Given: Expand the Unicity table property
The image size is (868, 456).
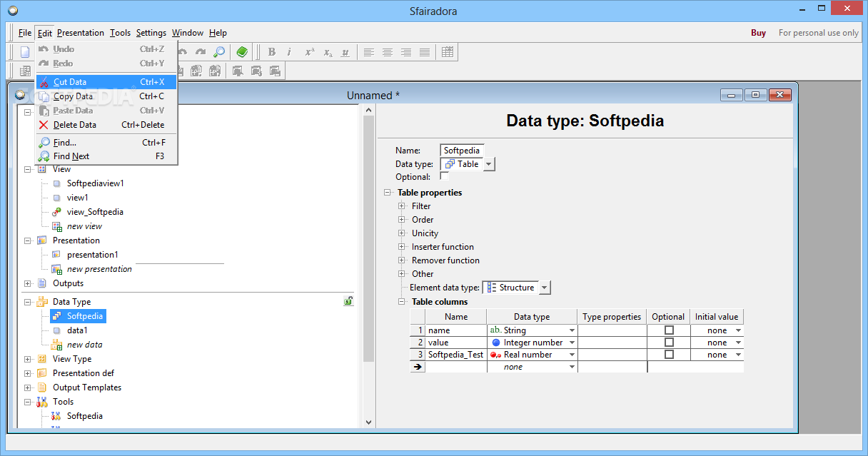Looking at the screenshot, I should (x=402, y=233).
